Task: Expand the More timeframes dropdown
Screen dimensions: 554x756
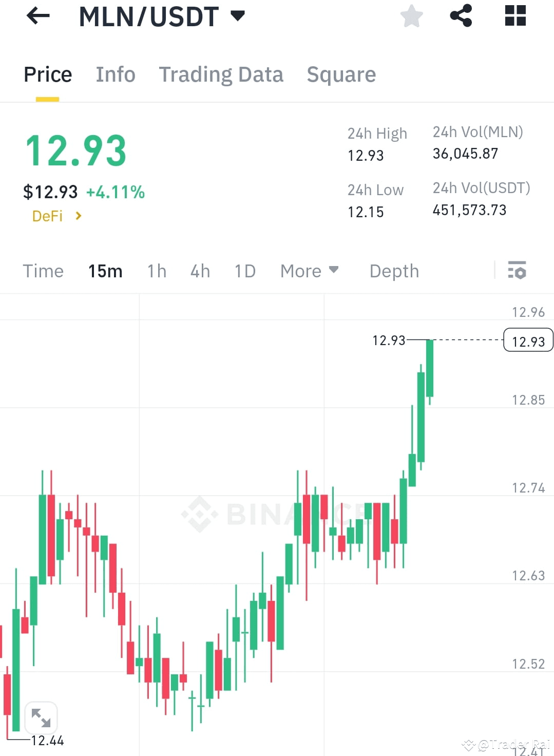Action: pos(309,271)
